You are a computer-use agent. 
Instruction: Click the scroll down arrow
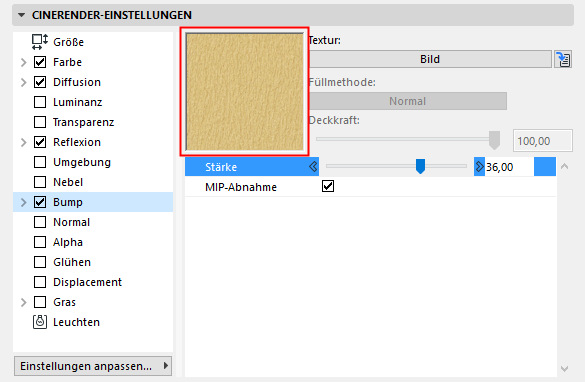564,369
